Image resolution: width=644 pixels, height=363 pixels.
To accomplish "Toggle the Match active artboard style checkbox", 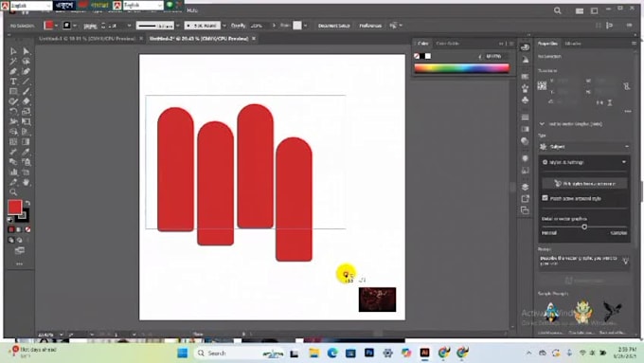I will pyautogui.click(x=545, y=198).
